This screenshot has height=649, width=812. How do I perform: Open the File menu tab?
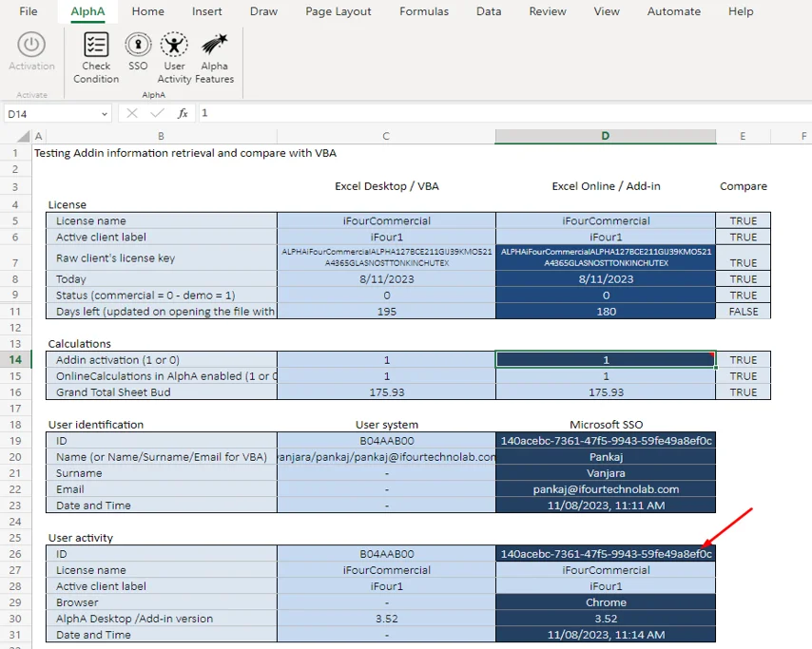(x=28, y=11)
